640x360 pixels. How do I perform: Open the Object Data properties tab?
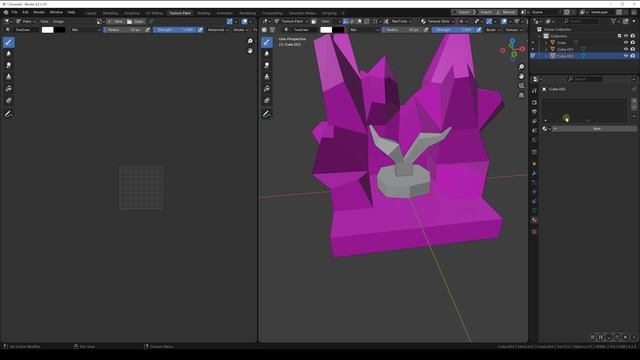(534, 211)
